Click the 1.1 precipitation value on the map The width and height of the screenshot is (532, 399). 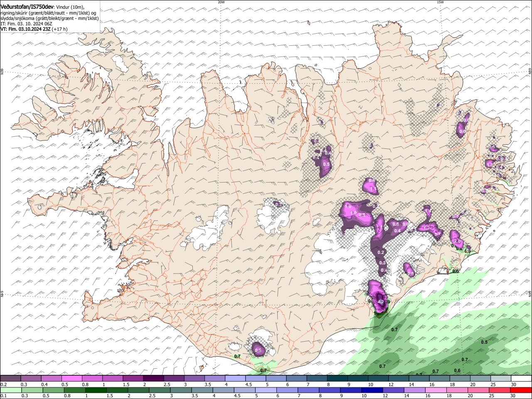coord(373,189)
